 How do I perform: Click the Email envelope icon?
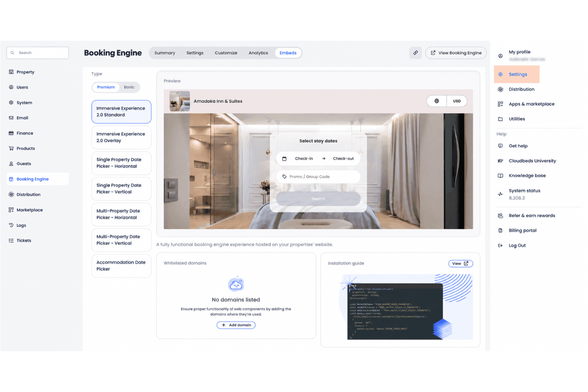(11, 118)
